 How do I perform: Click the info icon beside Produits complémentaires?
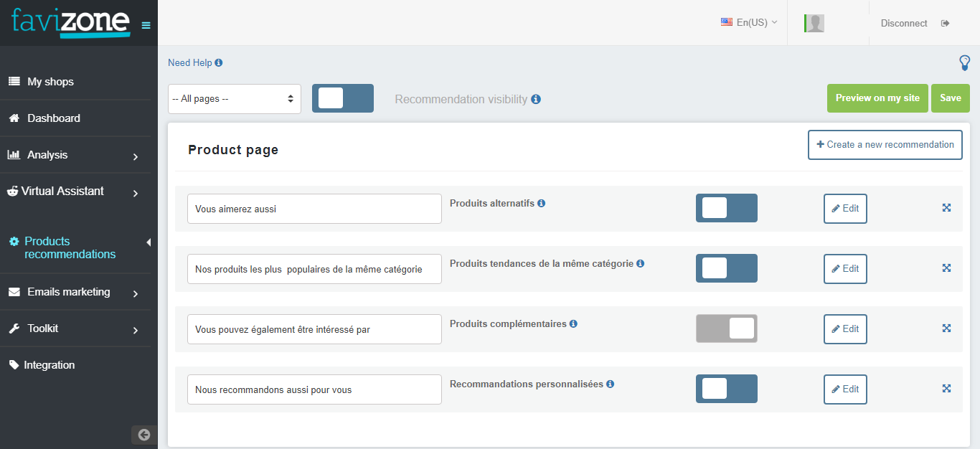coord(573,323)
